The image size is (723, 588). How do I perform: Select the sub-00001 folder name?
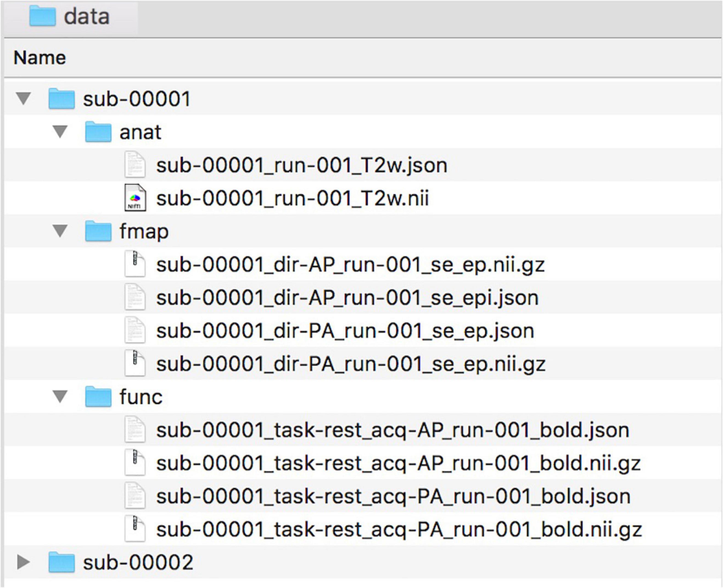tap(137, 99)
